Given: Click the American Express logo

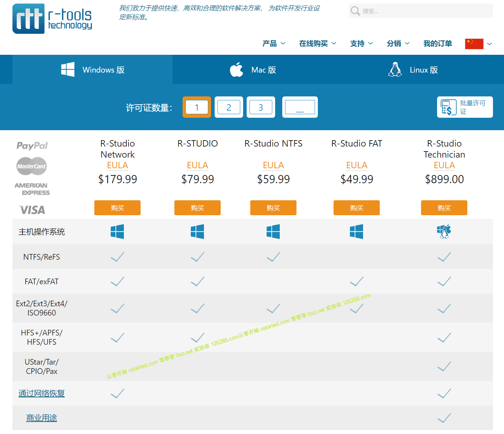Looking at the screenshot, I should pos(32,189).
